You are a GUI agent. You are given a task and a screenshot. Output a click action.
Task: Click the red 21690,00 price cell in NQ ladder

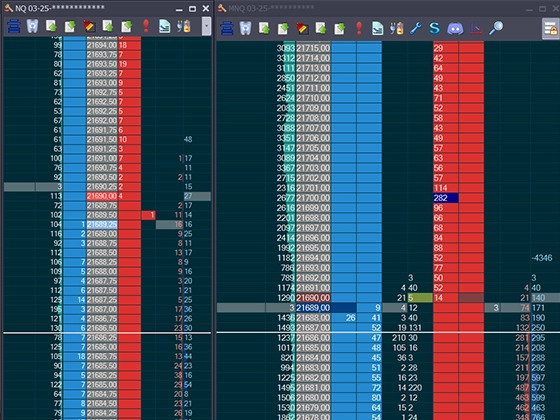(x=102, y=196)
